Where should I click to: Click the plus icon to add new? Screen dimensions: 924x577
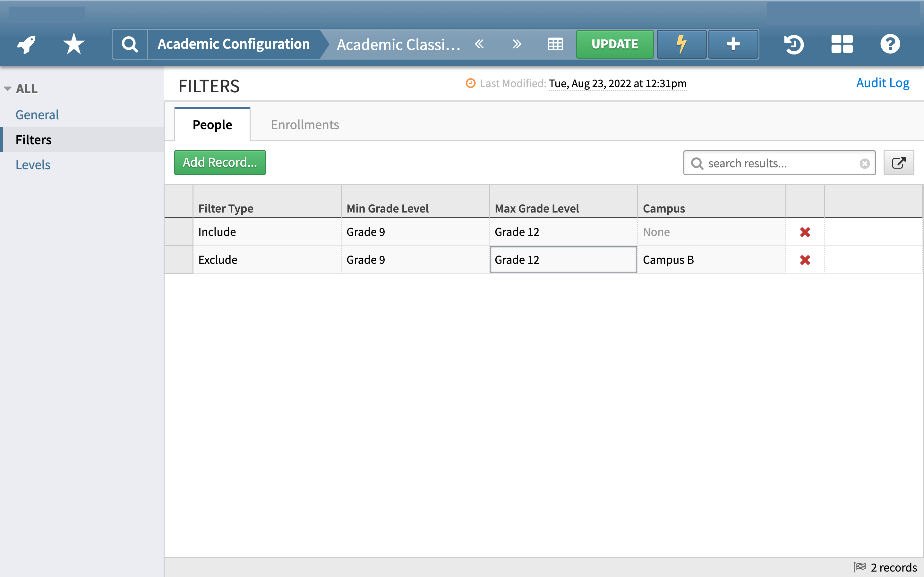point(733,44)
